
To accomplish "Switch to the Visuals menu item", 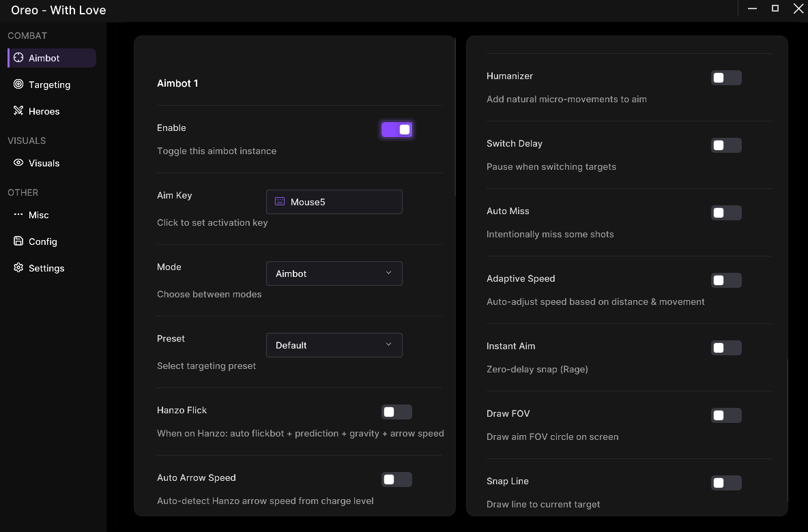I will click(44, 163).
